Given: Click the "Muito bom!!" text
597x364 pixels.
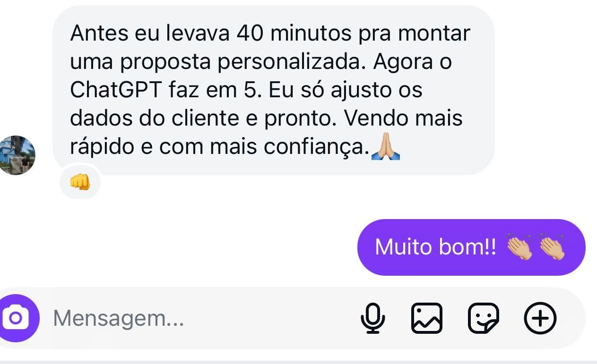Looking at the screenshot, I should click(x=436, y=247).
